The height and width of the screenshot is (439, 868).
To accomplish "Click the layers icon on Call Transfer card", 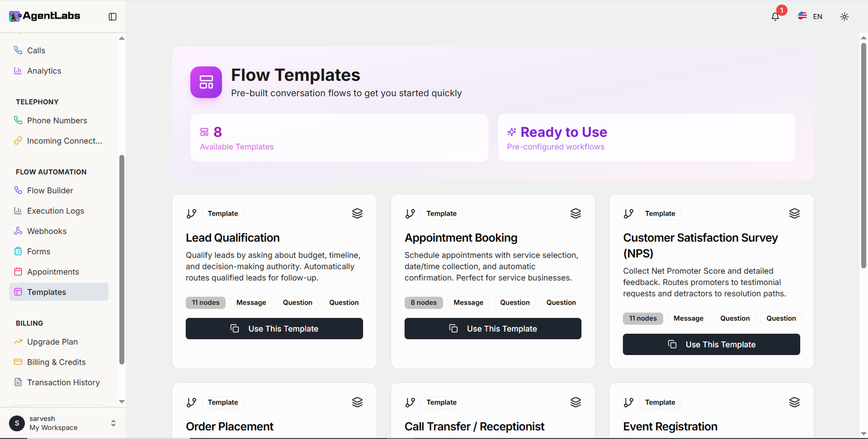I will tap(576, 402).
